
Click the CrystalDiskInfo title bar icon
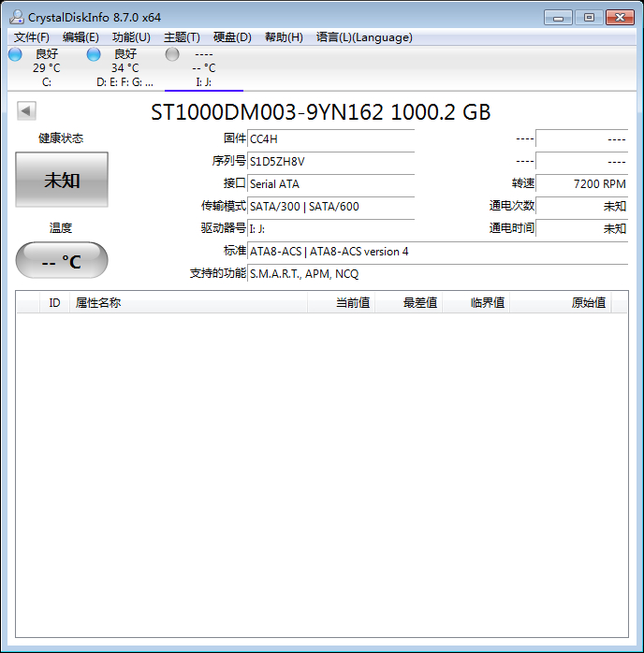pos(17,17)
